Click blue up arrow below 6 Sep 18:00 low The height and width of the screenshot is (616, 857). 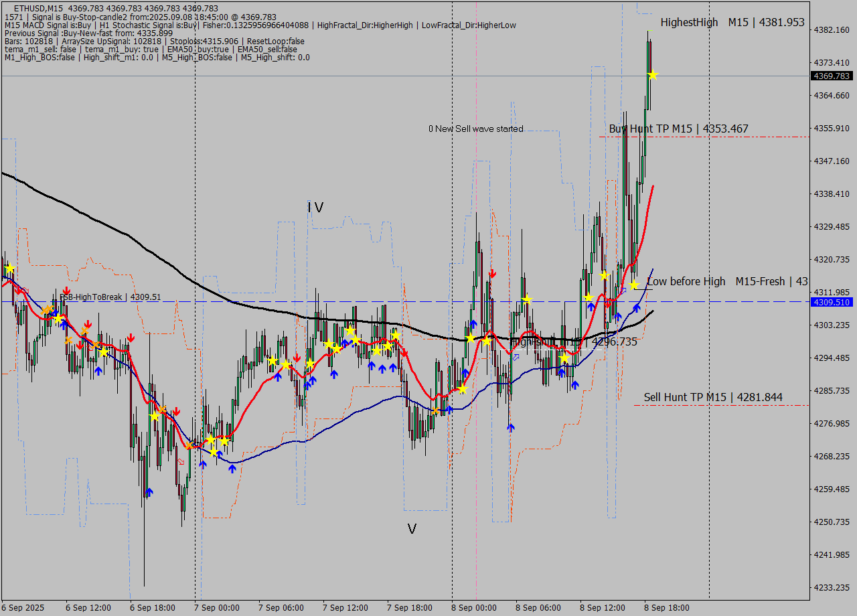(x=149, y=492)
